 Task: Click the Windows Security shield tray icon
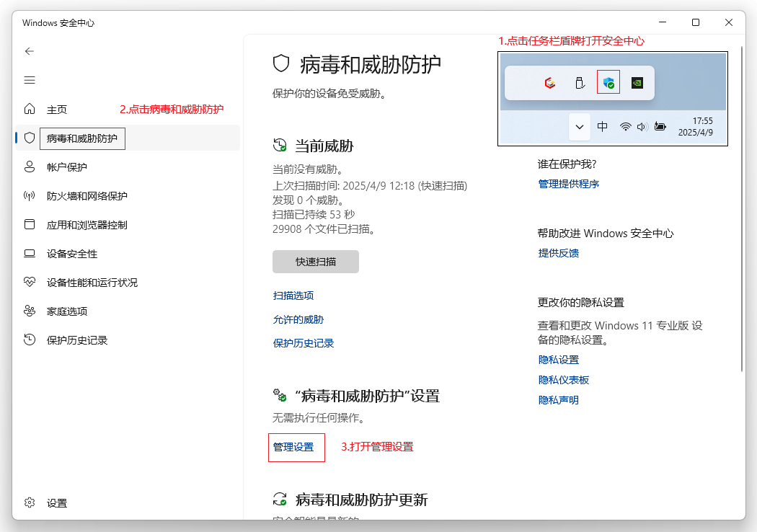pyautogui.click(x=608, y=81)
